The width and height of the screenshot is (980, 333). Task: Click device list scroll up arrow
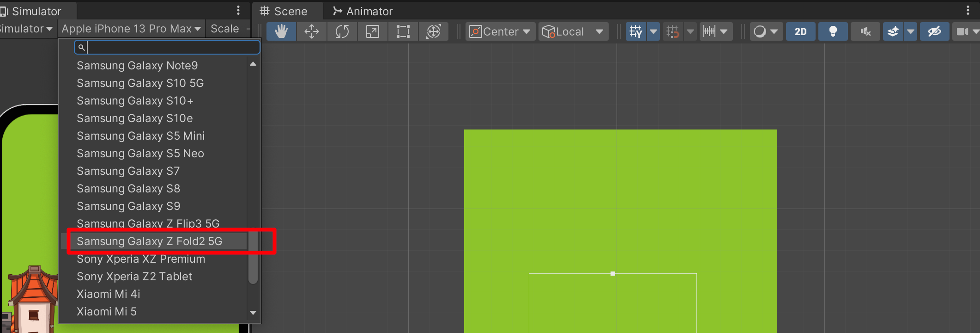click(253, 64)
